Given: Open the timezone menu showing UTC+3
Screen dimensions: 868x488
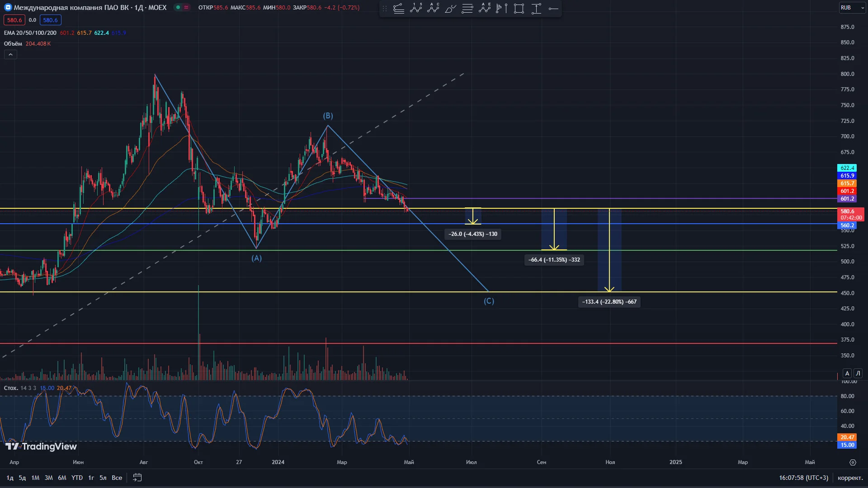Looking at the screenshot, I should (803, 478).
